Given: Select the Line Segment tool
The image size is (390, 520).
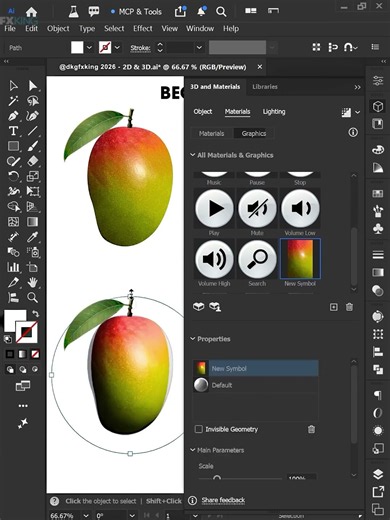Looking at the screenshot, I should (33, 131).
